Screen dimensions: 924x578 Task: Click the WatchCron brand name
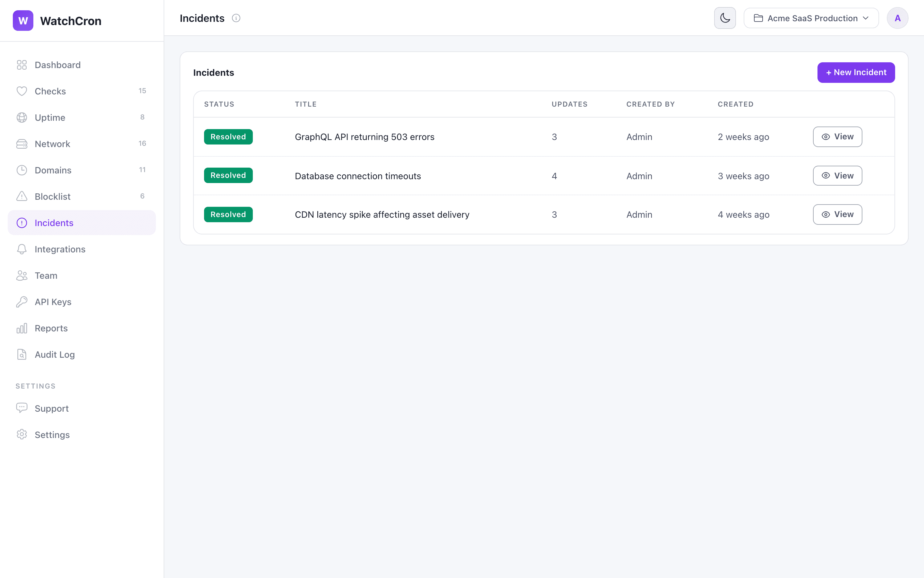(x=71, y=21)
